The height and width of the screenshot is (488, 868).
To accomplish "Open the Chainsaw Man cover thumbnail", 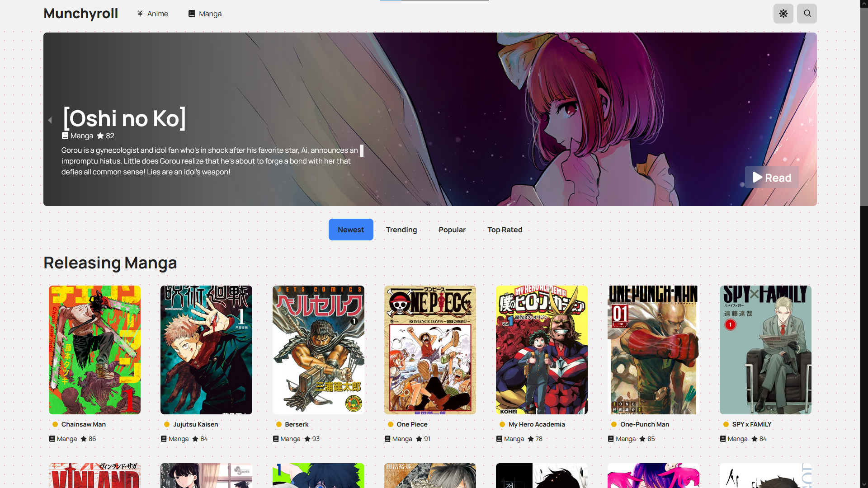I will pyautogui.click(x=94, y=350).
